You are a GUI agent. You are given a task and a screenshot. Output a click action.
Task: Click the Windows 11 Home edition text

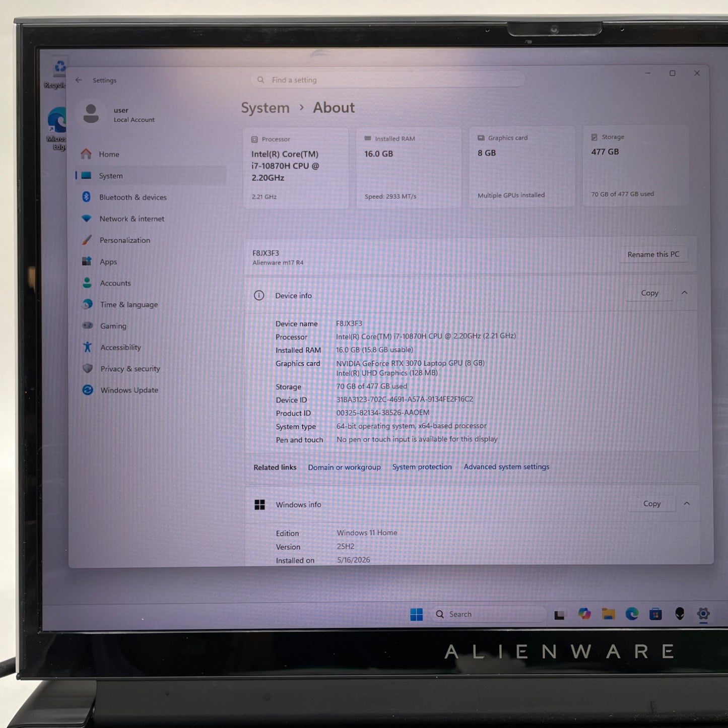pyautogui.click(x=367, y=533)
